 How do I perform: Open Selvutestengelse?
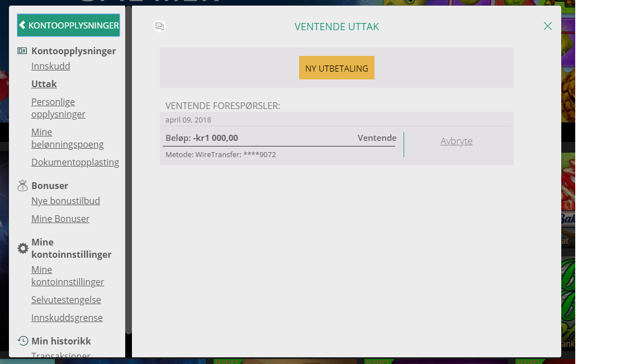(x=66, y=300)
